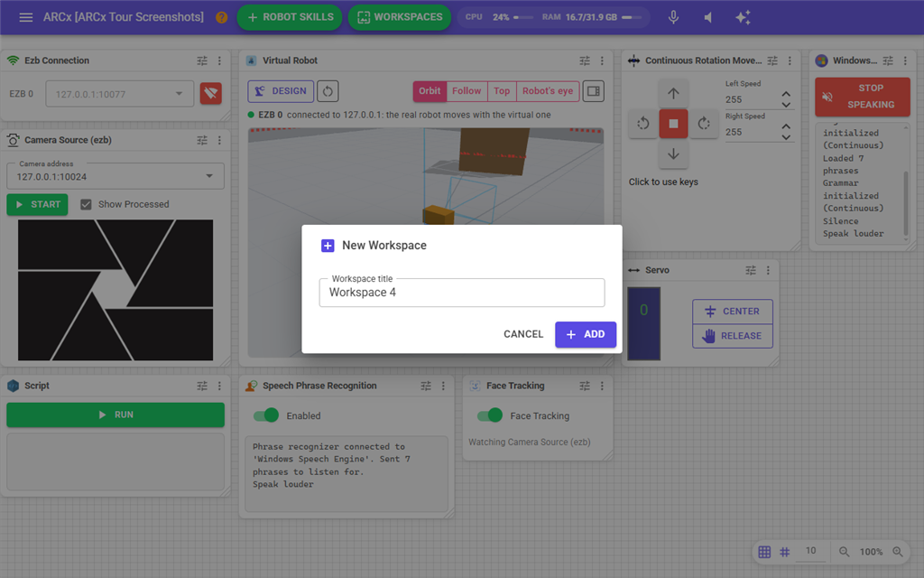Viewport: 924px width, 578px height.
Task: Open Servo panel three-dot menu
Action: pyautogui.click(x=768, y=270)
